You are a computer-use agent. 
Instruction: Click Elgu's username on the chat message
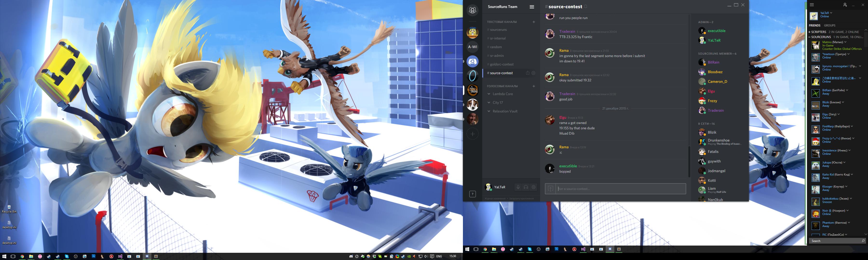point(563,117)
